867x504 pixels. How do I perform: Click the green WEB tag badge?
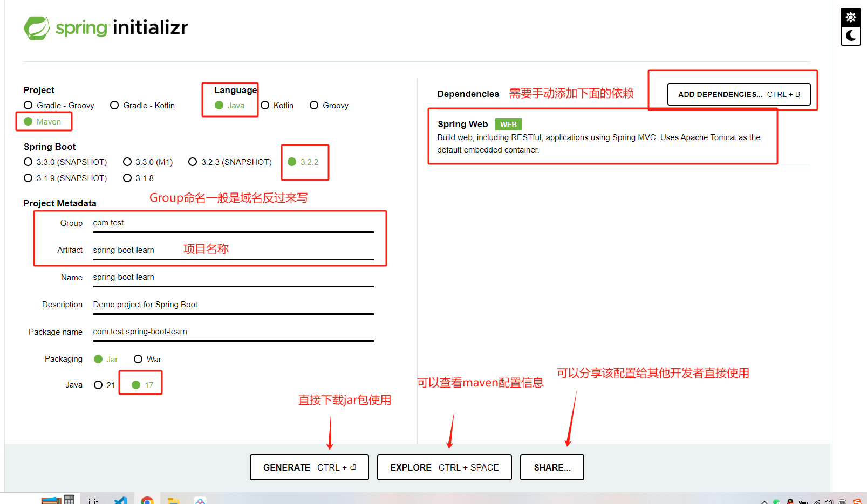click(x=508, y=125)
